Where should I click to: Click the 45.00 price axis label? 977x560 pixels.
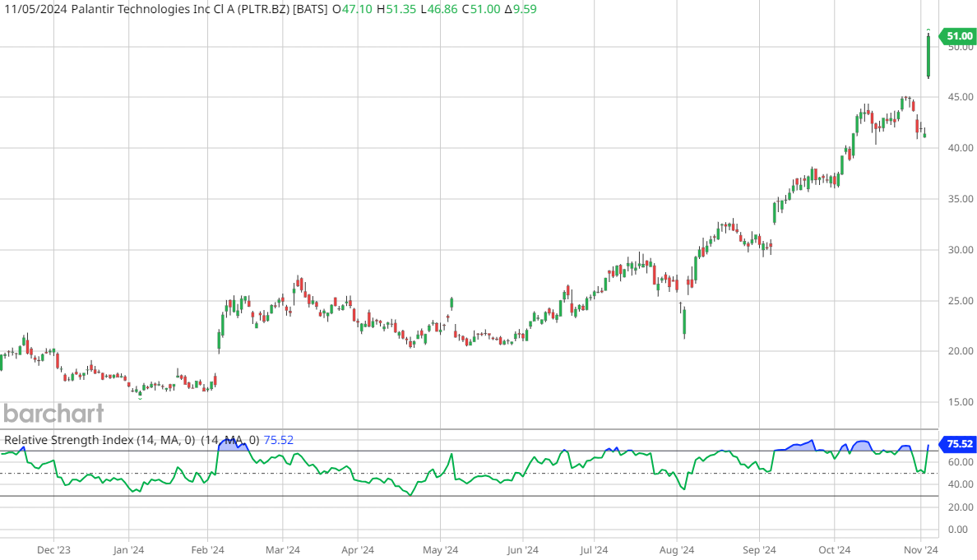961,97
